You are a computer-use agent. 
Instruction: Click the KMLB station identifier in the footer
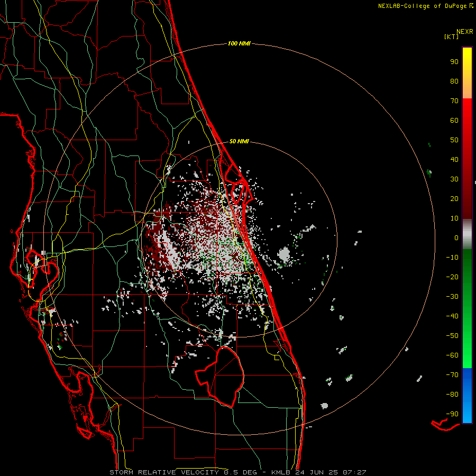(281, 472)
